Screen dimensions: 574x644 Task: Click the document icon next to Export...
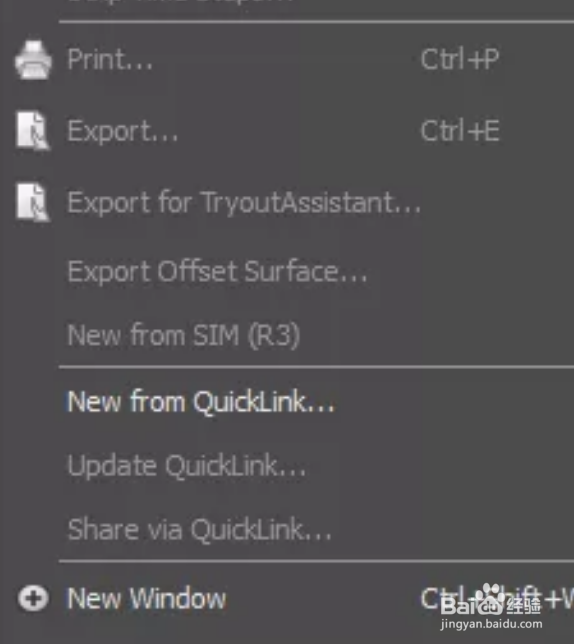(33, 131)
